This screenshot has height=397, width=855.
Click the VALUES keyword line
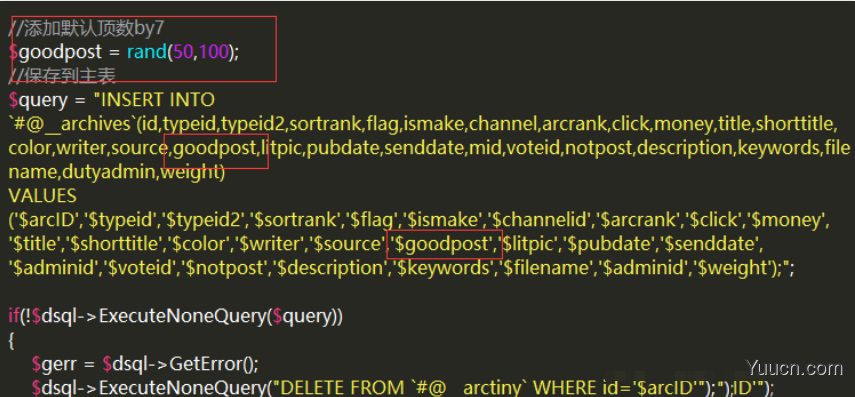[43, 196]
